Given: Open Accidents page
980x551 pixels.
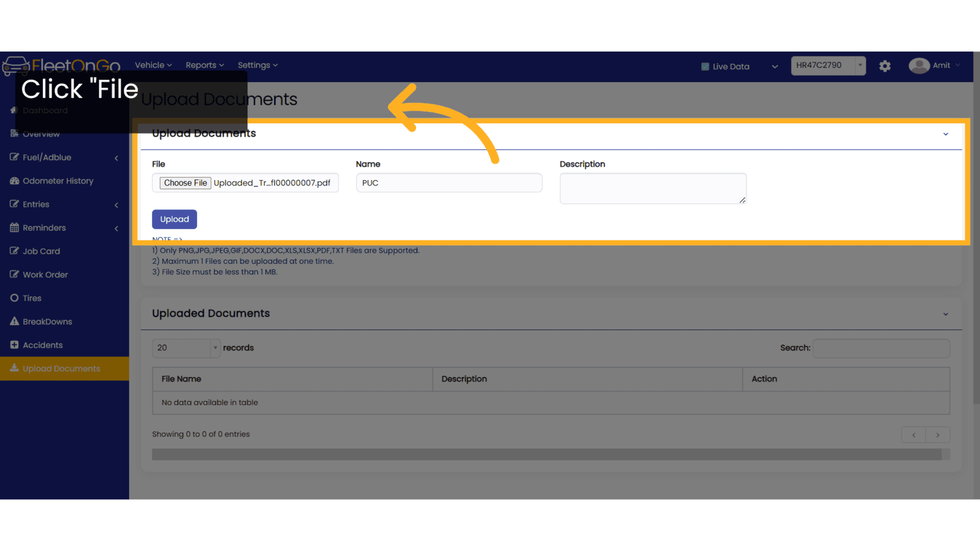Looking at the screenshot, I should click(x=42, y=345).
